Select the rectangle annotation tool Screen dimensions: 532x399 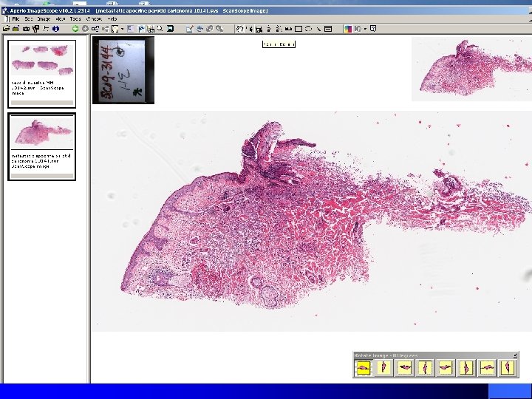(299, 29)
